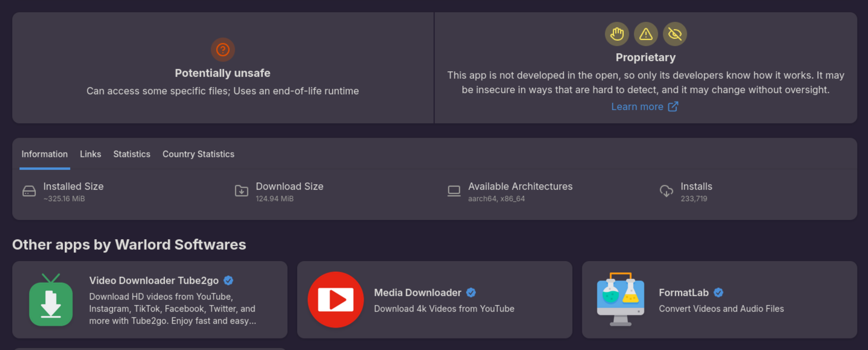Click the 'Convert Videos and Audio Files' description
The height and width of the screenshot is (350, 868).
[721, 309]
